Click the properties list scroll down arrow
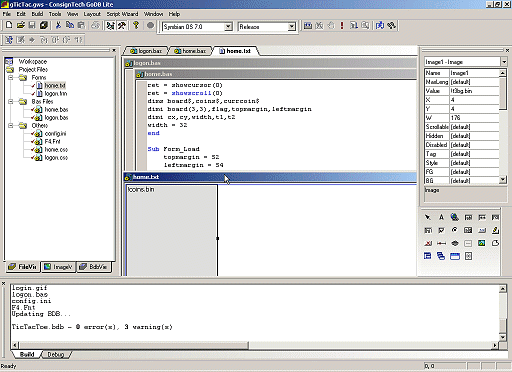 (x=503, y=180)
